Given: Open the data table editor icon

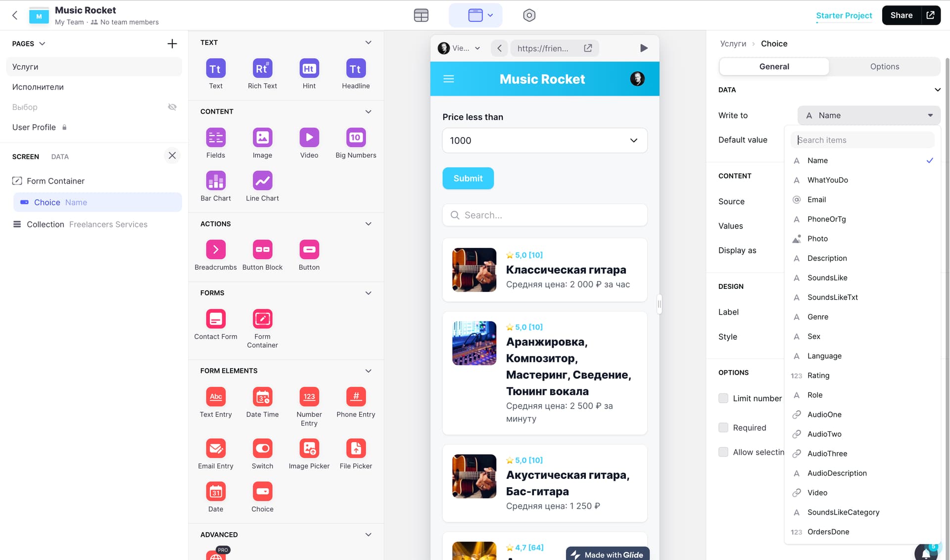Looking at the screenshot, I should tap(421, 15).
